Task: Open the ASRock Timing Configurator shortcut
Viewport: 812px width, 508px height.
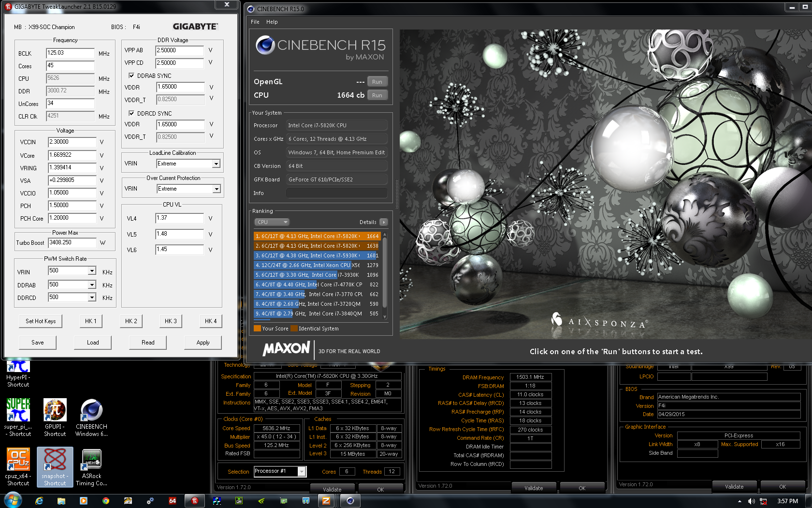Action: click(91, 467)
